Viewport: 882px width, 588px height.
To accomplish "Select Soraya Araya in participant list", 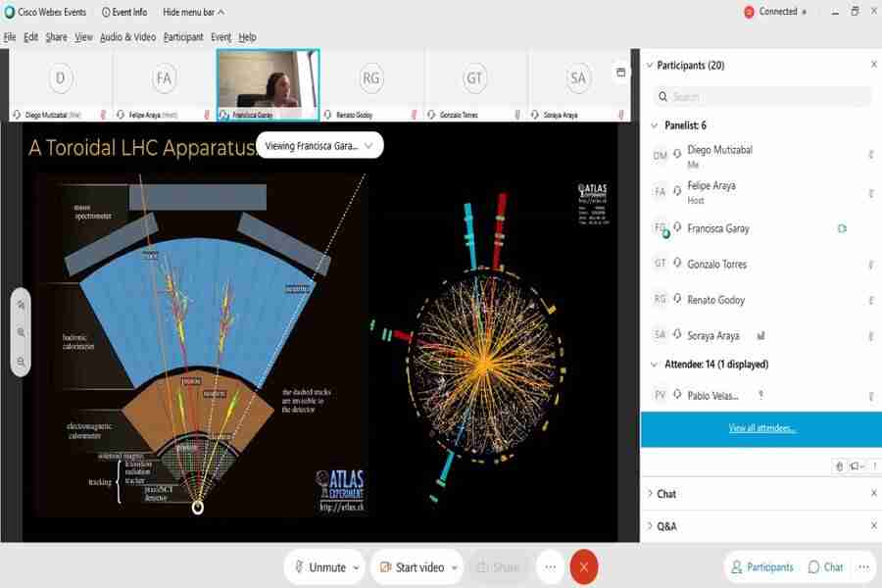I will [x=761, y=335].
